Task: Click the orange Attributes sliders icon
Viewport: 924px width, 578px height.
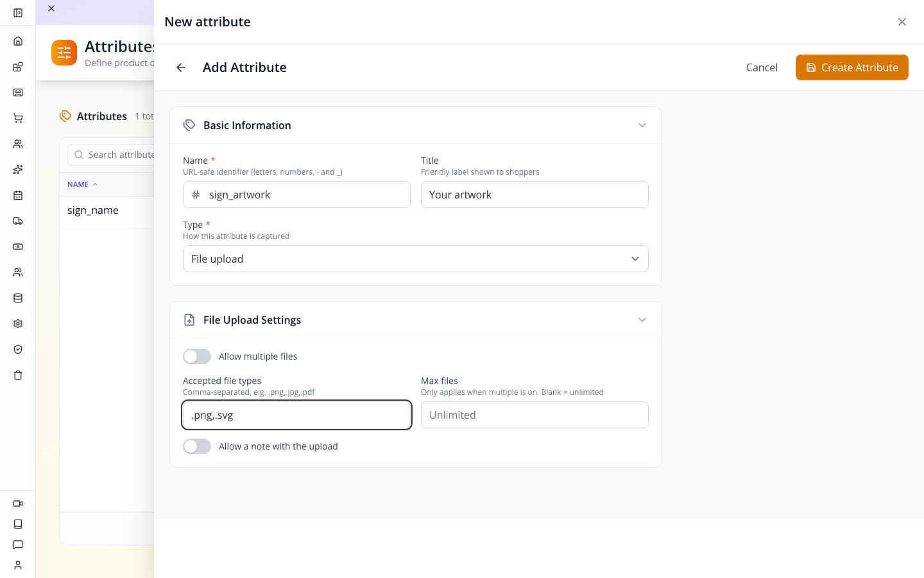Action: pyautogui.click(x=64, y=53)
